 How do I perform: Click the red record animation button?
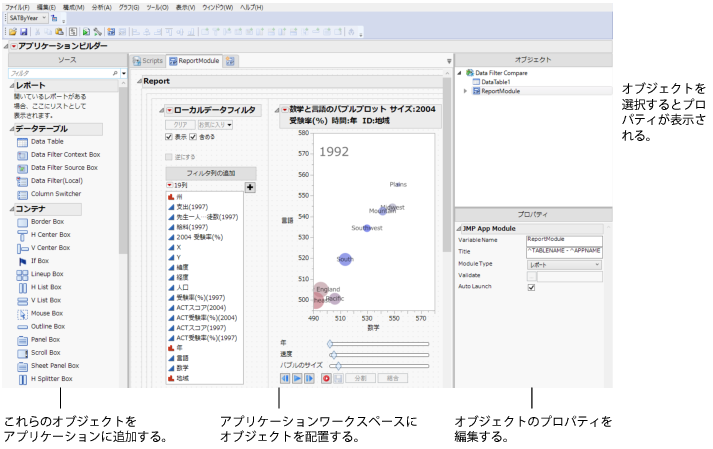pyautogui.click(x=326, y=378)
